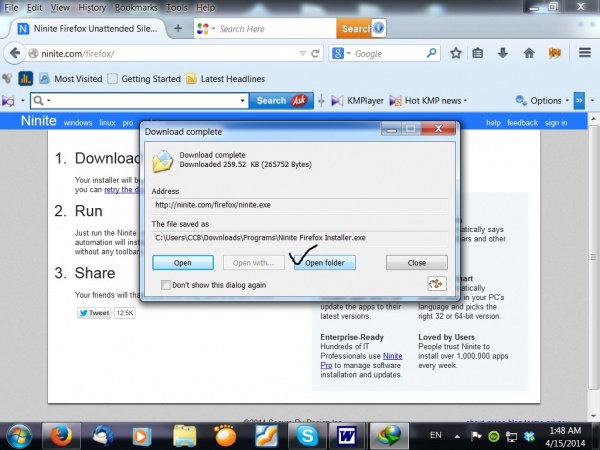Click the saved file path field
This screenshot has width=600, height=450.
click(300, 238)
